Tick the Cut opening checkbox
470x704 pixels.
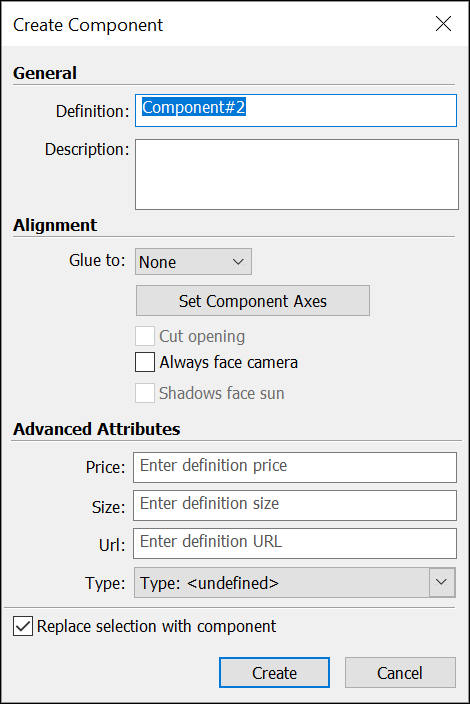coord(145,336)
